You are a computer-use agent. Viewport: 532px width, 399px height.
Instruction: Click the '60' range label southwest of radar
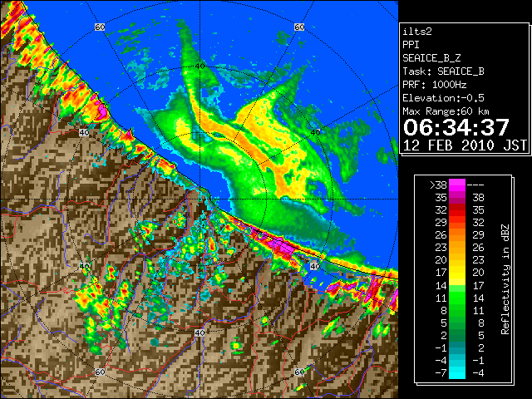pyautogui.click(x=100, y=372)
